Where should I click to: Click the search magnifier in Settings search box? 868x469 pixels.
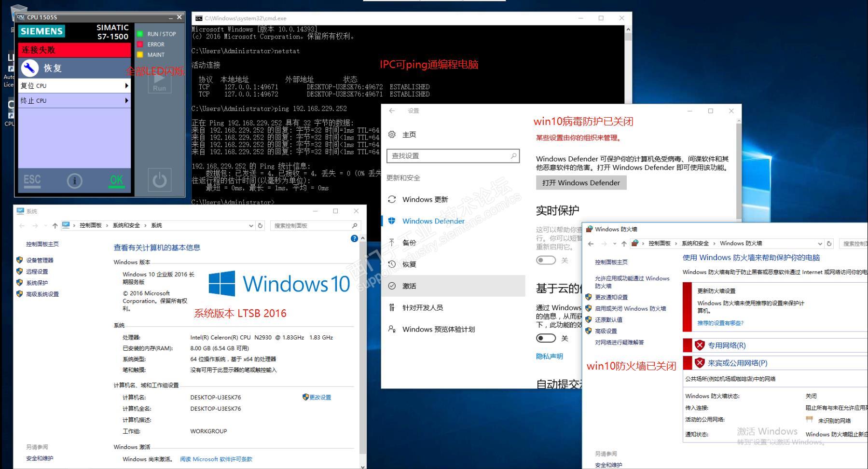tap(513, 156)
